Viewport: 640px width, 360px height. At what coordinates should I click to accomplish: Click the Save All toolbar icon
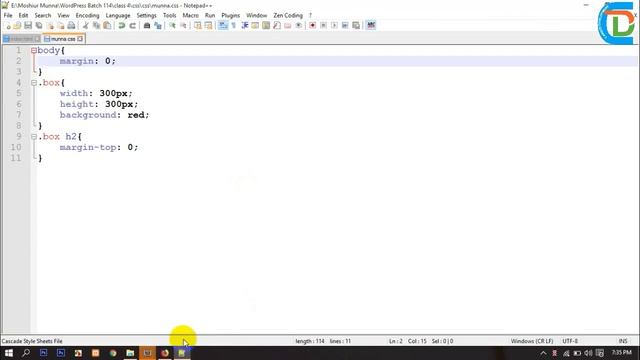pos(39,26)
